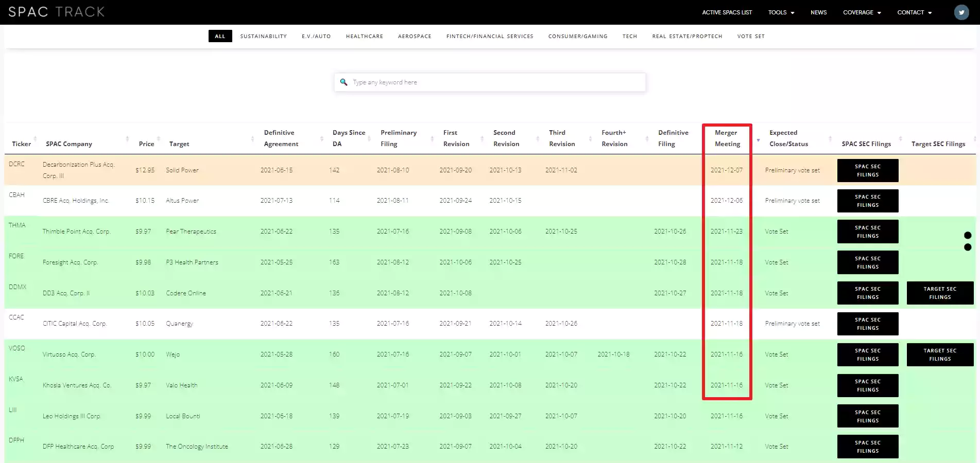980x463 pixels.
Task: Click the Local Bounti target cell
Action: [183, 416]
